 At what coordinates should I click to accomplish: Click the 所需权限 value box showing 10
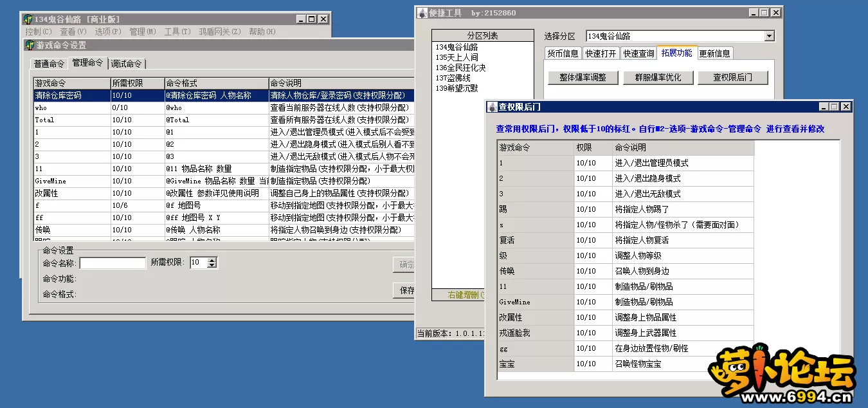coord(198,263)
